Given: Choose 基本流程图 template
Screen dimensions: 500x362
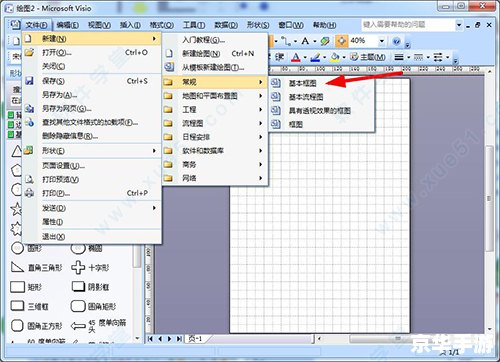Looking at the screenshot, I should pyautogui.click(x=322, y=97).
